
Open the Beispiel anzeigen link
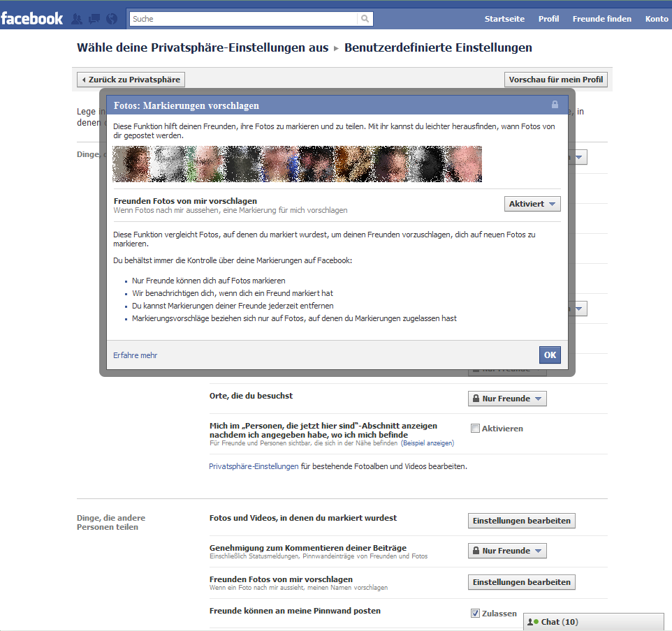[x=428, y=443]
